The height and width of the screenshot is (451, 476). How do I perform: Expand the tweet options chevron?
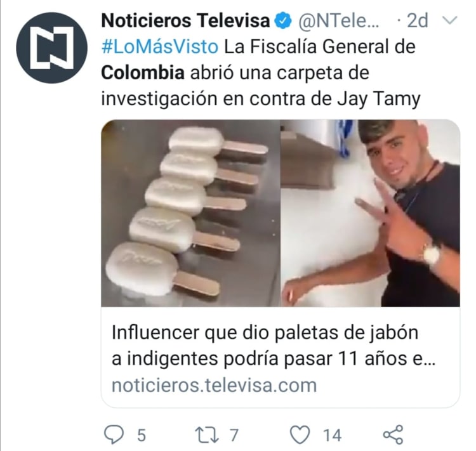coord(449,20)
